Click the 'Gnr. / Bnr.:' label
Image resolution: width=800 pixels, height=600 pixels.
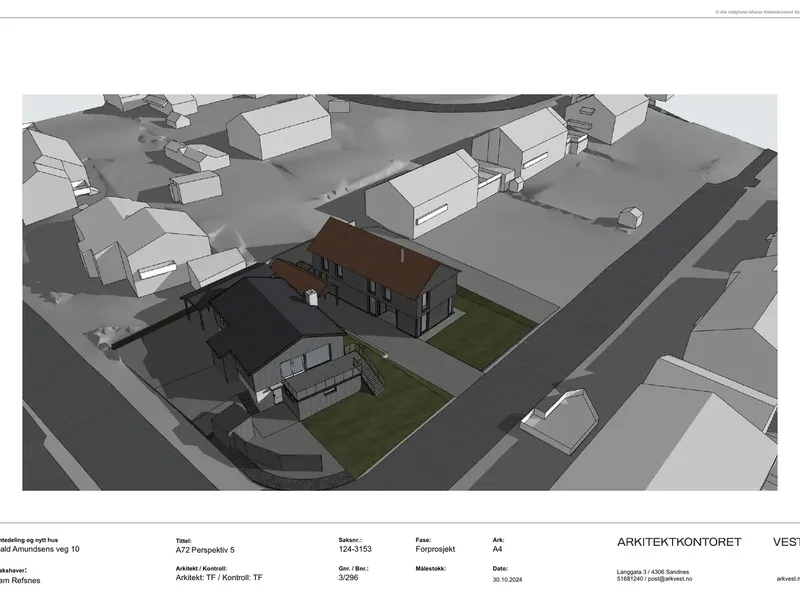pyautogui.click(x=354, y=568)
